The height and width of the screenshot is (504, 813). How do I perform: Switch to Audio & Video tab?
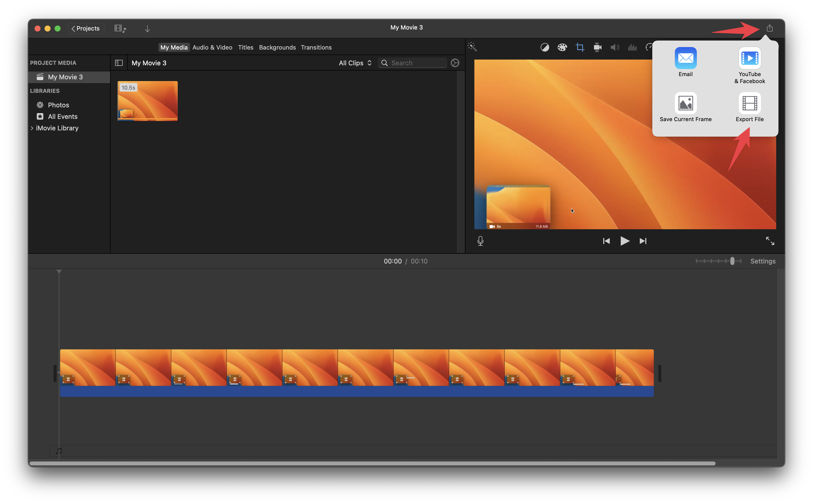pos(212,47)
